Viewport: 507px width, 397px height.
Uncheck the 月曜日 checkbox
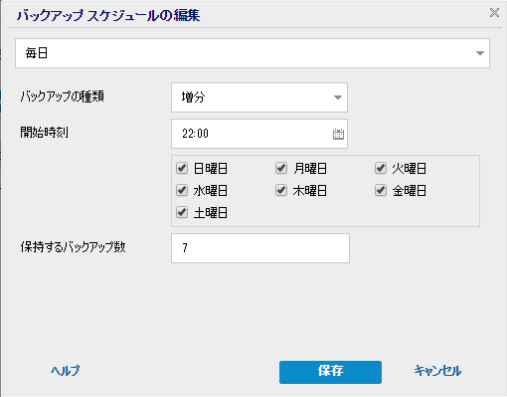(281, 168)
